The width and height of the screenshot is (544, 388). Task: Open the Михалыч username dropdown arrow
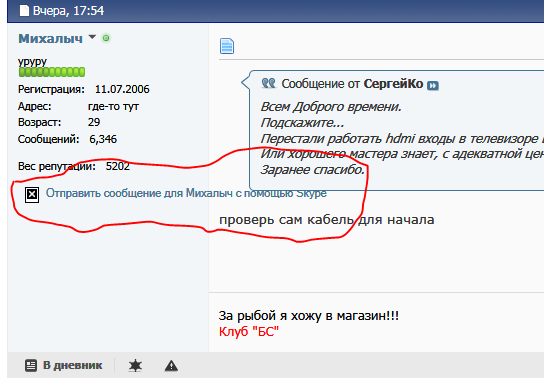pyautogui.click(x=92, y=37)
